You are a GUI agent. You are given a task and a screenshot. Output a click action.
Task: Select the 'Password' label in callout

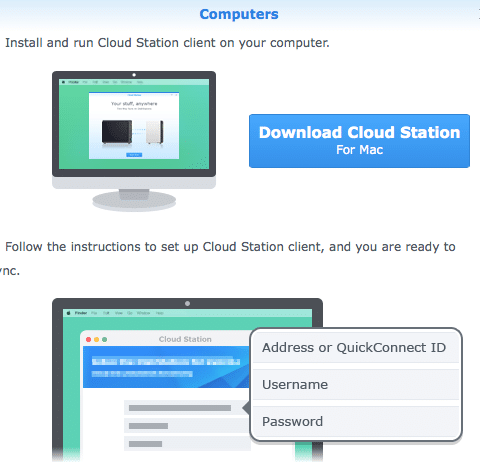(292, 422)
